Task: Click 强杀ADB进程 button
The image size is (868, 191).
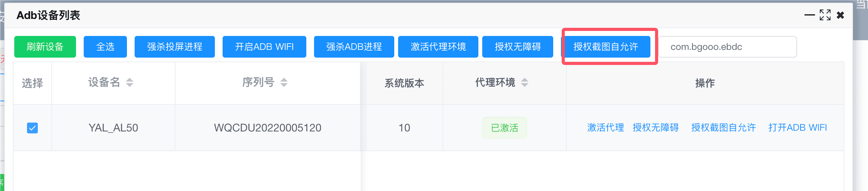Action: [354, 47]
